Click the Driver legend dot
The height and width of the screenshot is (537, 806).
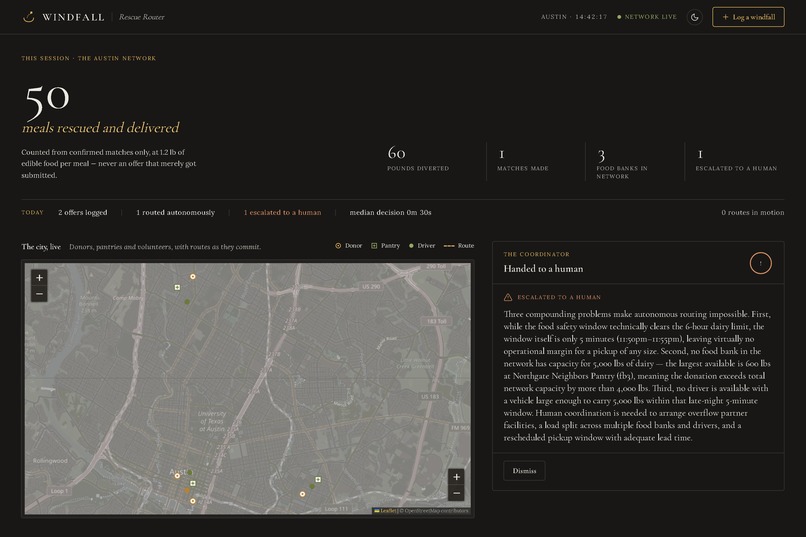coord(411,246)
